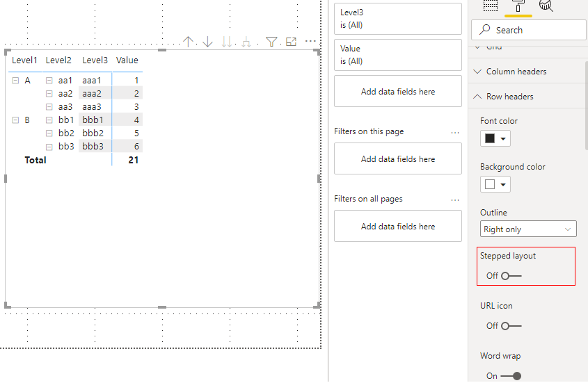Open the Outline dropdown showing Right only
Screen dimensions: 588x383
[528, 229]
